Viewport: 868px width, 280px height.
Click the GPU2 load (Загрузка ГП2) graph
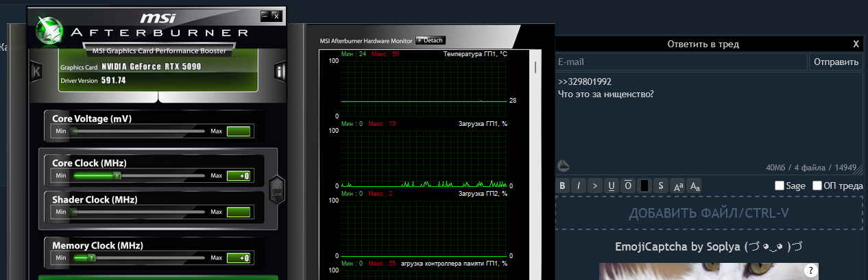coord(424,227)
